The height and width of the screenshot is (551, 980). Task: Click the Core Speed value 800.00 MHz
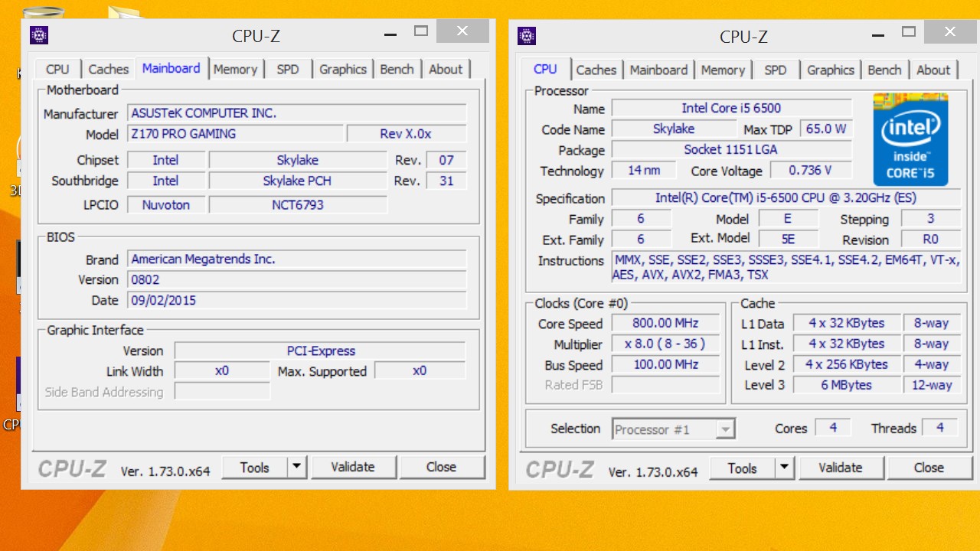(665, 324)
